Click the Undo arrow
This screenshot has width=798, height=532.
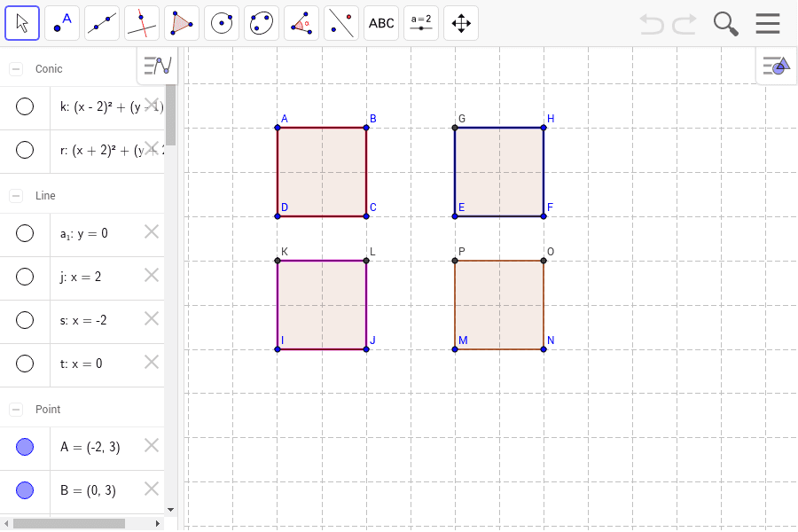(x=651, y=23)
